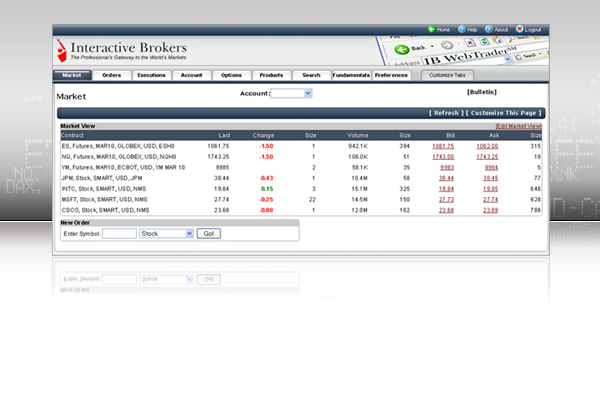Image resolution: width=600 pixels, height=400 pixels.
Task: Click ES volume value 942.1K
Action: (358, 146)
